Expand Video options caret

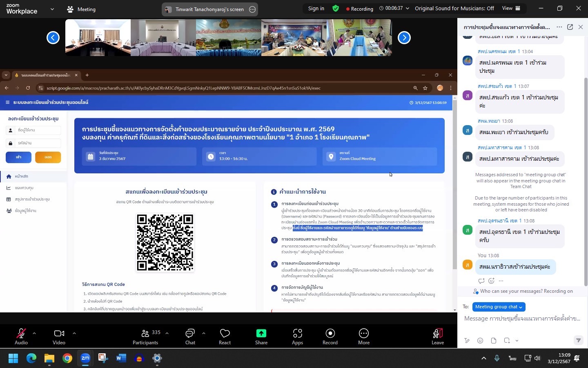click(x=74, y=333)
